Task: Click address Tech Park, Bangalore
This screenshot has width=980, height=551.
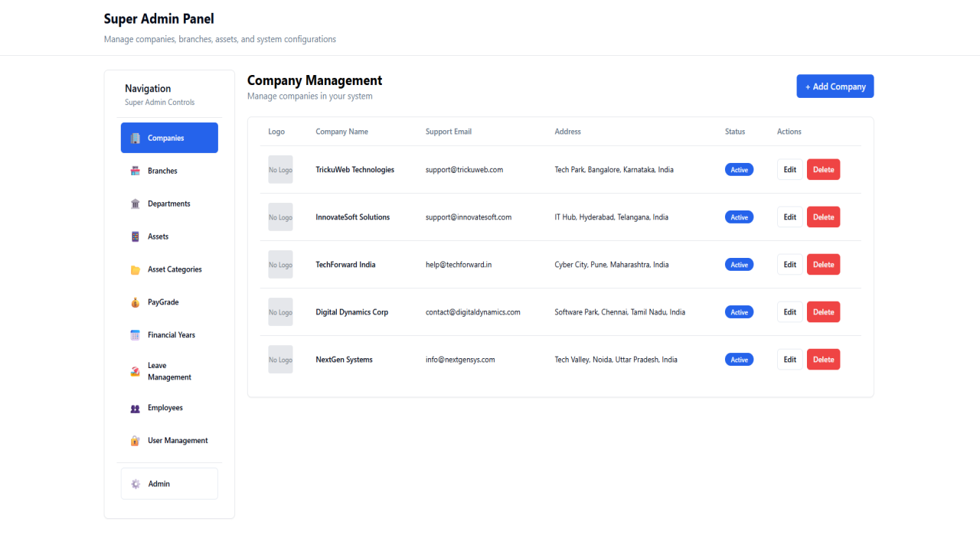Action: pos(614,170)
